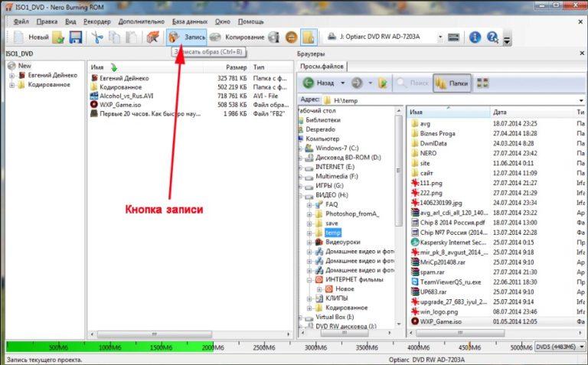Select 111.png in file browser
The height and width of the screenshot is (365, 588).
point(431,183)
